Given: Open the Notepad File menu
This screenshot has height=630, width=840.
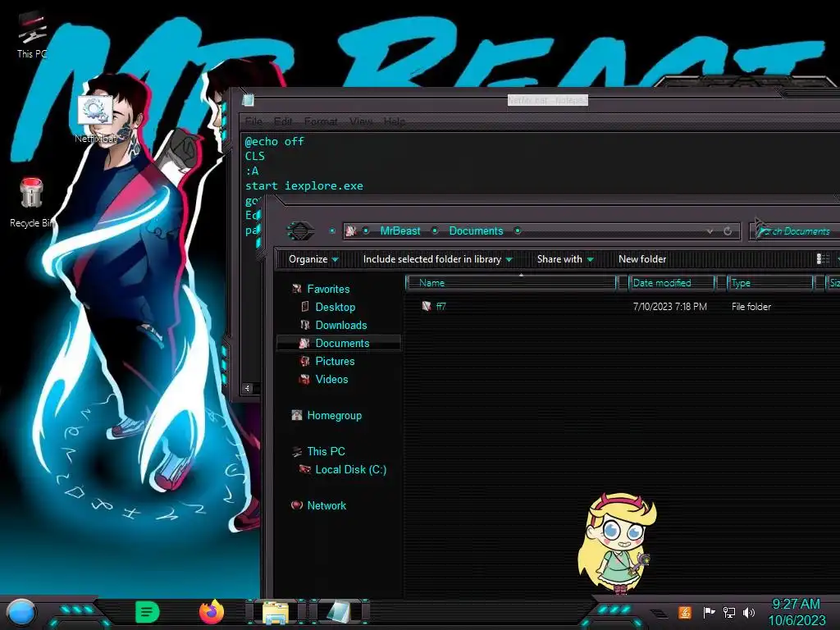Looking at the screenshot, I should click(x=253, y=121).
